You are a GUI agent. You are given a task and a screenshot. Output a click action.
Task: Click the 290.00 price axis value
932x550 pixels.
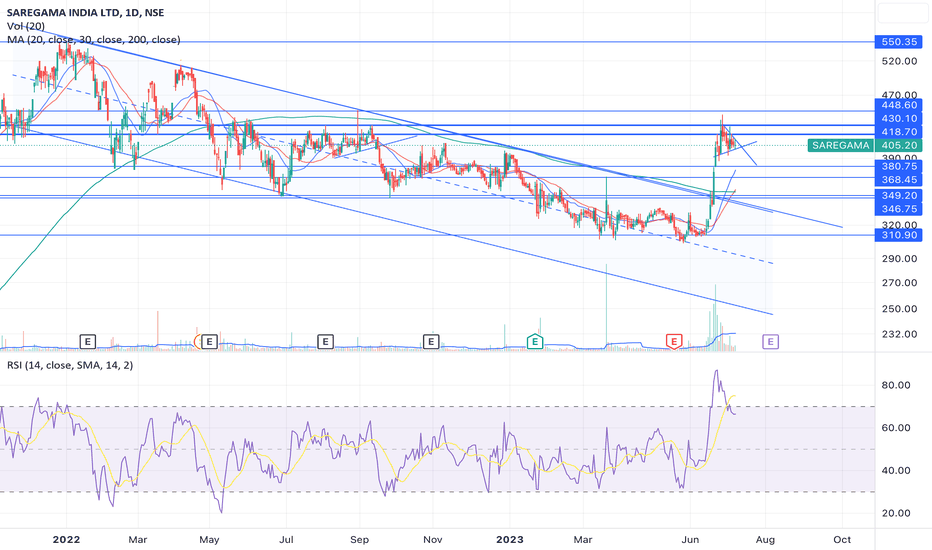[x=899, y=259]
